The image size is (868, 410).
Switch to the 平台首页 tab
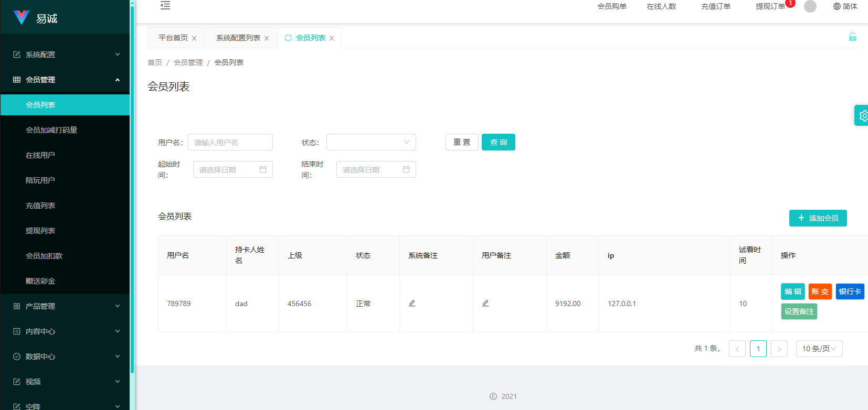coord(173,38)
